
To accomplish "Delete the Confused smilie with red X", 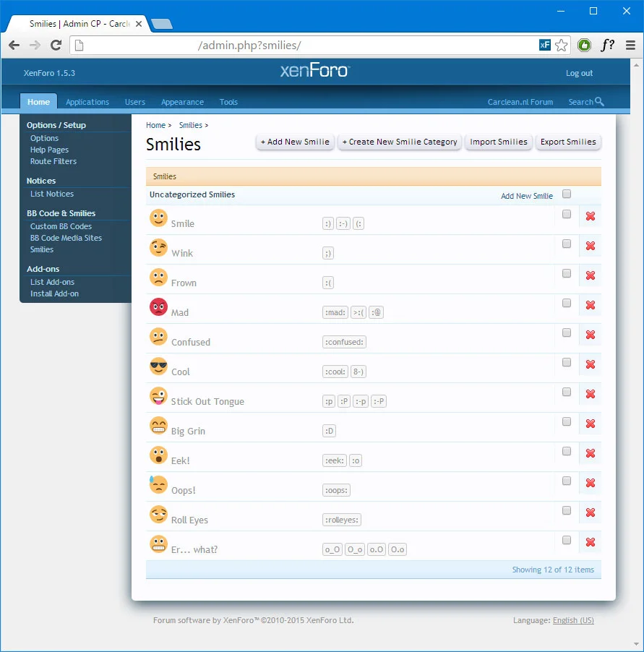I will coord(590,335).
